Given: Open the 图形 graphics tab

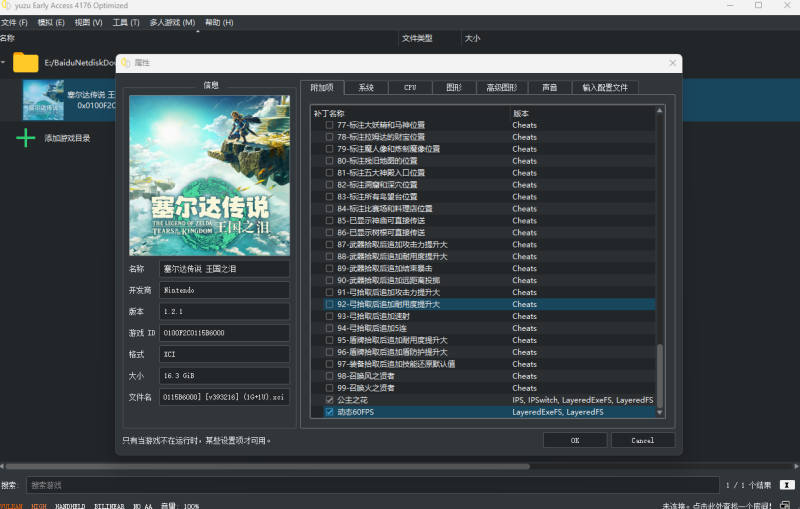Looking at the screenshot, I should tap(454, 88).
